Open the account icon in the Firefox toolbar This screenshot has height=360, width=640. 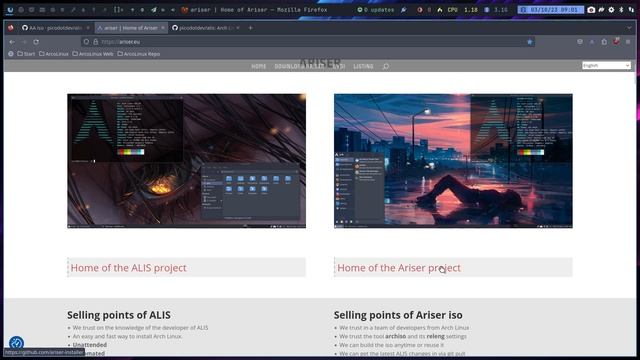pyautogui.click(x=592, y=42)
